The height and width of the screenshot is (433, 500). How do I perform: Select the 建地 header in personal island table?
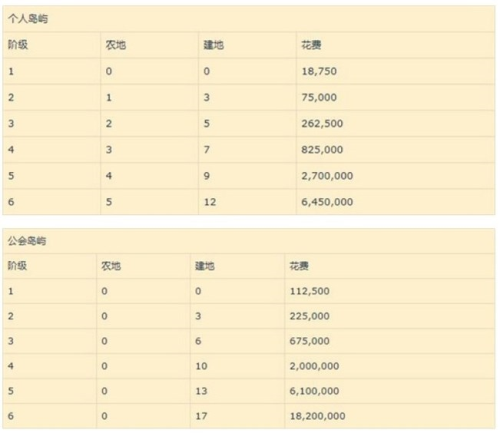(x=214, y=45)
